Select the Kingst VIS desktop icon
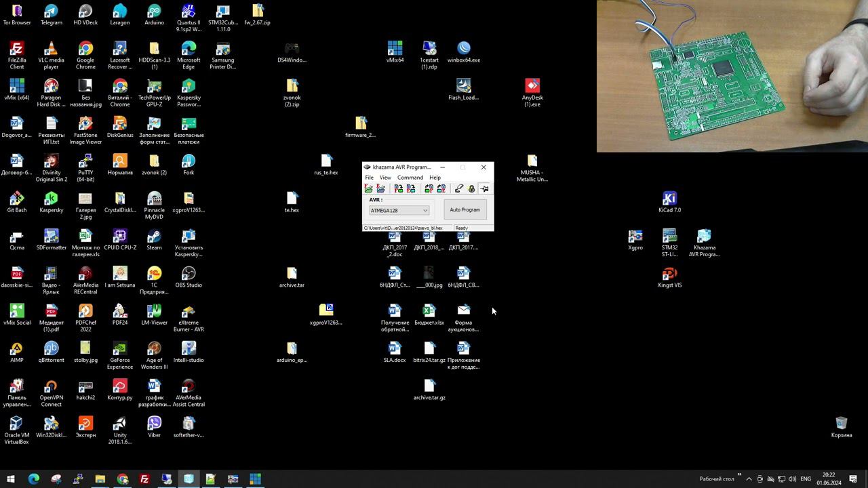868x488 pixels. tap(669, 277)
